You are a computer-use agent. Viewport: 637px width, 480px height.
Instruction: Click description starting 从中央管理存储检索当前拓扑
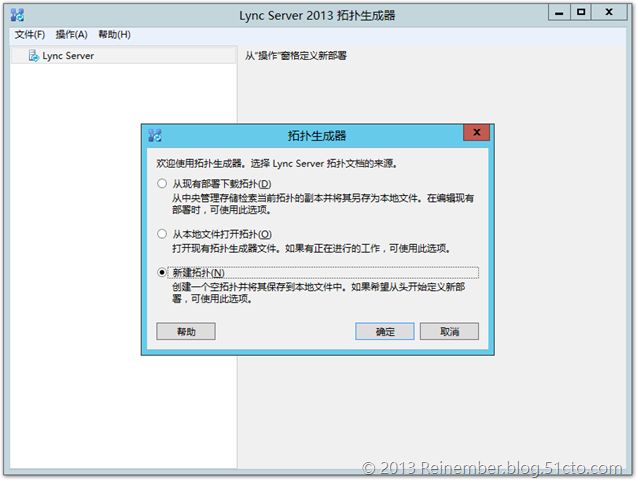point(323,204)
